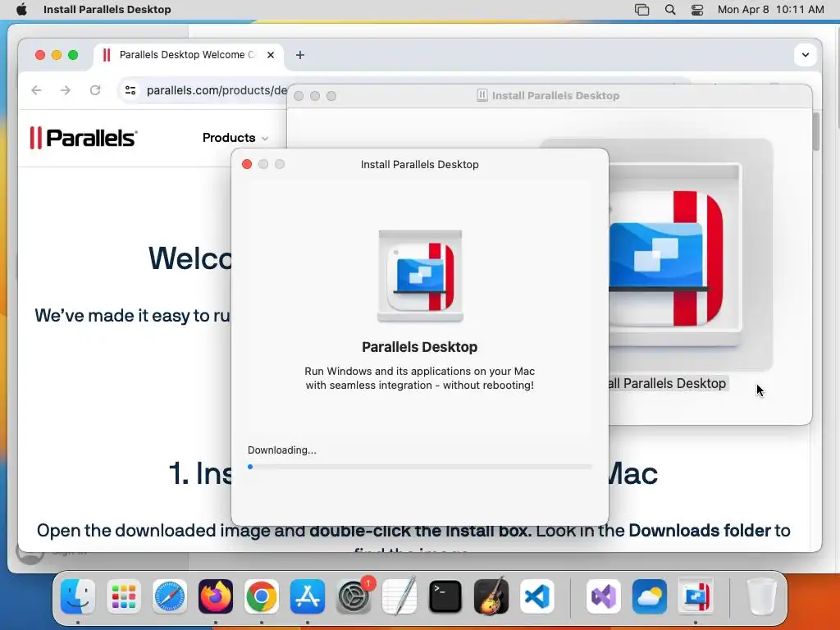Screen dimensions: 840x630
Task: Expand the Products dropdown on the Parallels site
Action: pyautogui.click(x=235, y=138)
